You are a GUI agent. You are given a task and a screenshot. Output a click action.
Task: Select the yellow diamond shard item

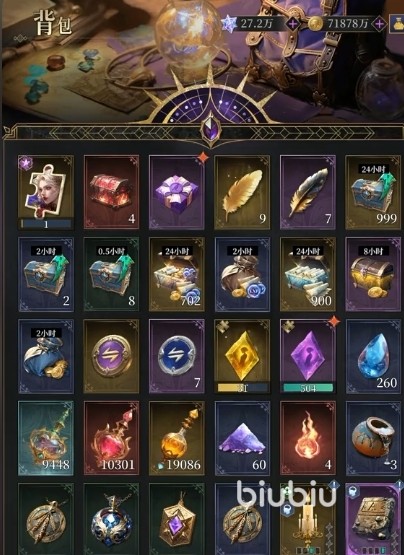click(242, 356)
